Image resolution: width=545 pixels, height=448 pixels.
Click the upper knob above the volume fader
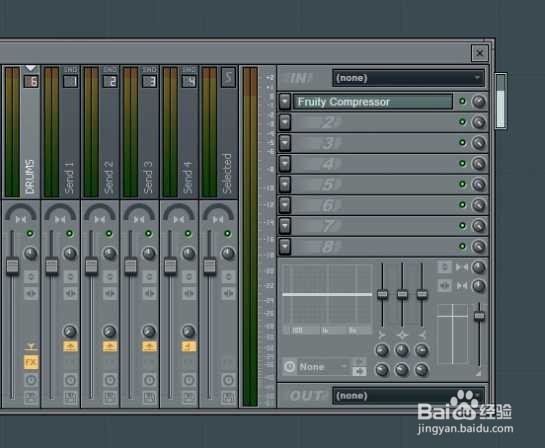tap(479, 267)
